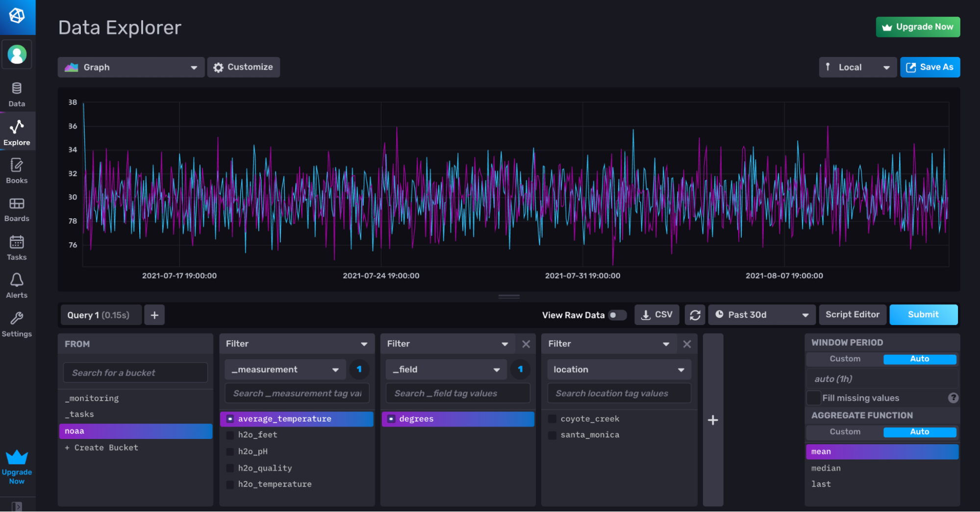Download CSV of the results

[657, 315]
